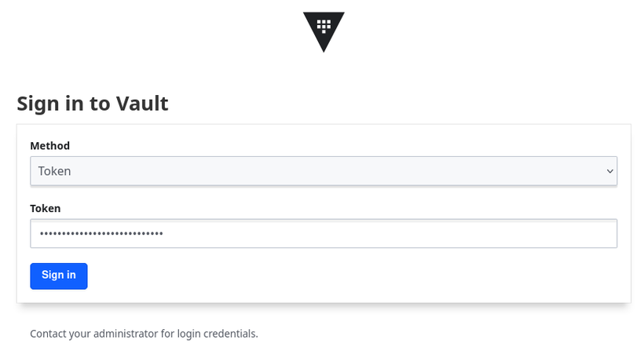Click the bottom tip of Vault logo
Viewport: 644px width, 344px height.
324,49
